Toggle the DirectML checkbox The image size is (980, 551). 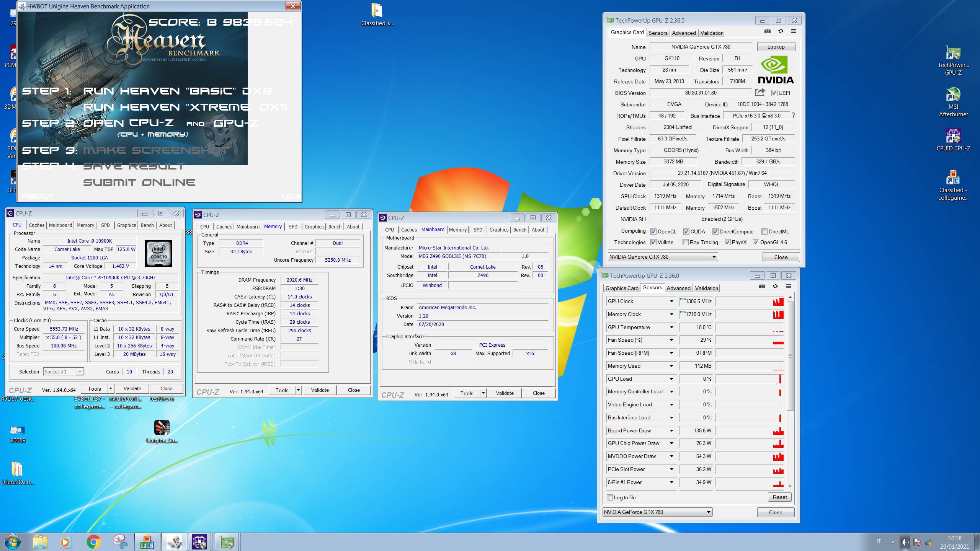pyautogui.click(x=764, y=231)
